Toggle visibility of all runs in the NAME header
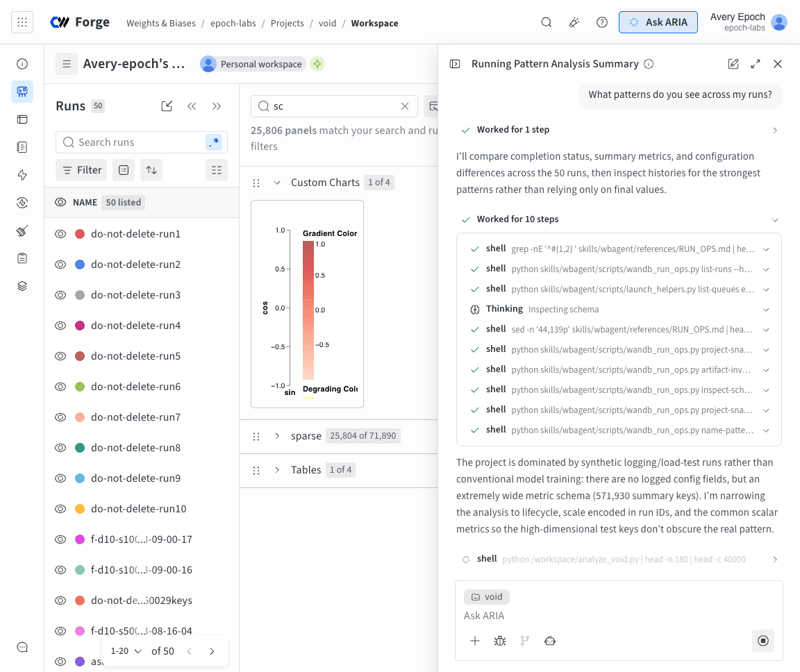Viewport: 800px width, 672px height. coord(60,203)
